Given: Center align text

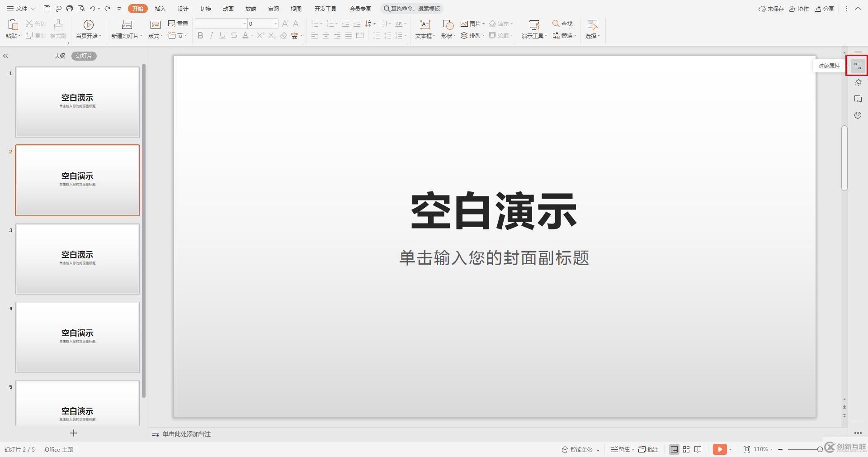Looking at the screenshot, I should tap(326, 35).
